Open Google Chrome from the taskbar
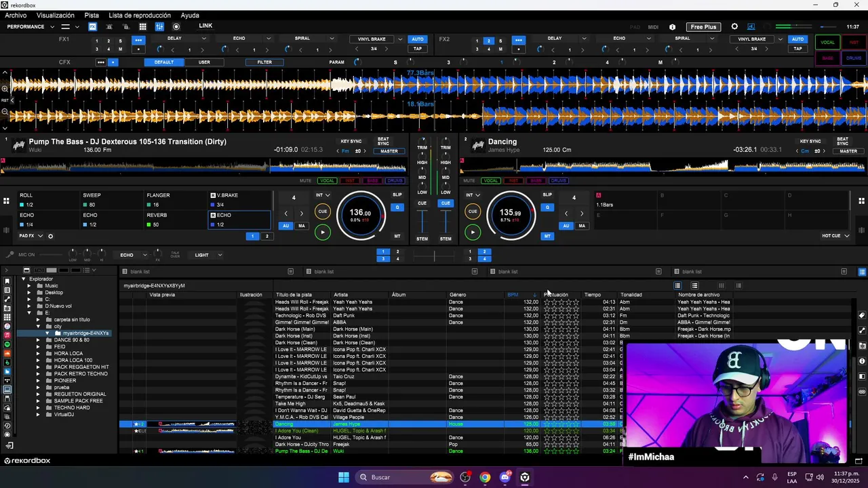Screen dimensions: 868x488 coord(485,477)
